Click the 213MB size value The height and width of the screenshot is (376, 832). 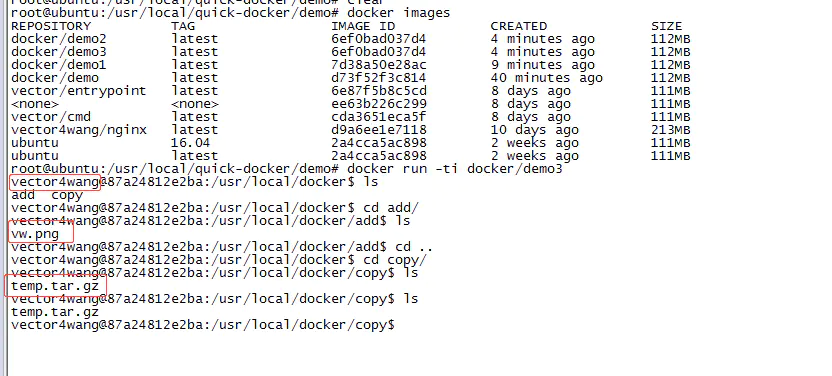pos(671,130)
